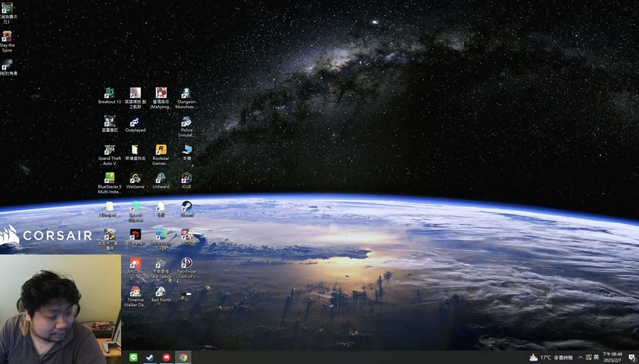Launch Microsoft Edge desktop shortcut
The height and width of the screenshot is (364, 639).
point(161,240)
